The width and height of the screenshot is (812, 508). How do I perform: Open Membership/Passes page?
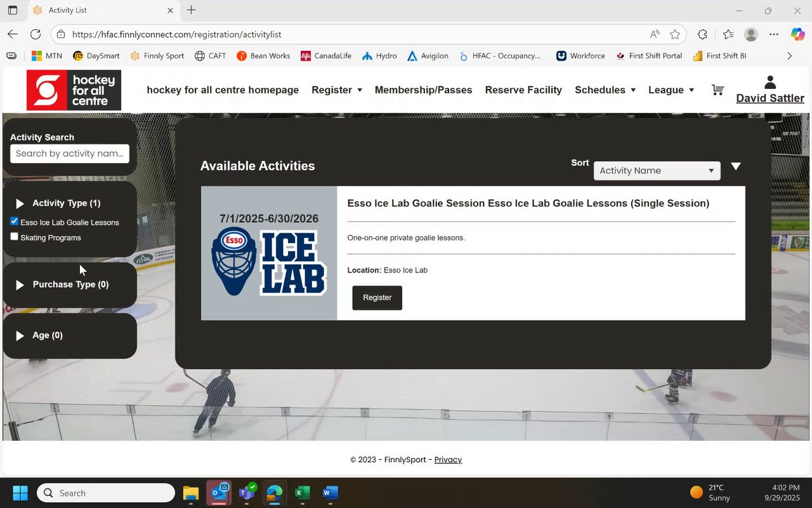point(423,90)
